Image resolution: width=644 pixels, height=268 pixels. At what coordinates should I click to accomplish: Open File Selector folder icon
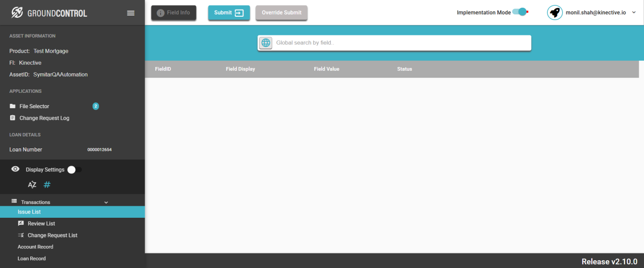click(x=13, y=106)
